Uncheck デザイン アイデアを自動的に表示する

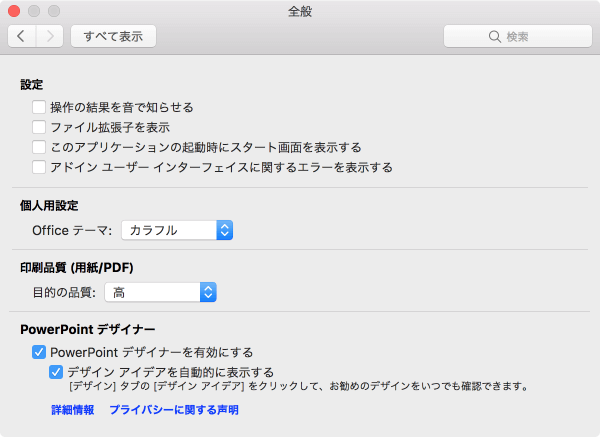pyautogui.click(x=57, y=372)
